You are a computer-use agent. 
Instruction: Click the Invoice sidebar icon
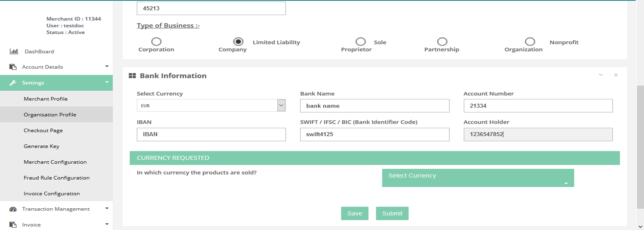click(13, 225)
